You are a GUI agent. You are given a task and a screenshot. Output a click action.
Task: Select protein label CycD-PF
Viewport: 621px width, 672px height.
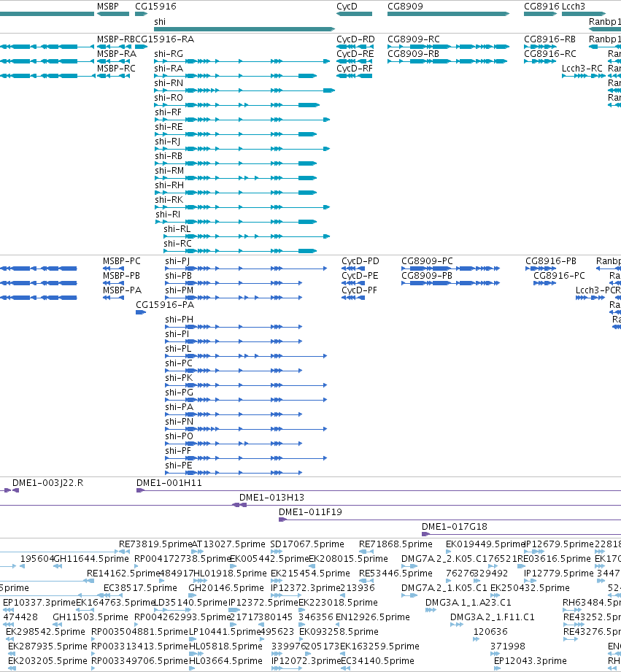click(x=360, y=290)
